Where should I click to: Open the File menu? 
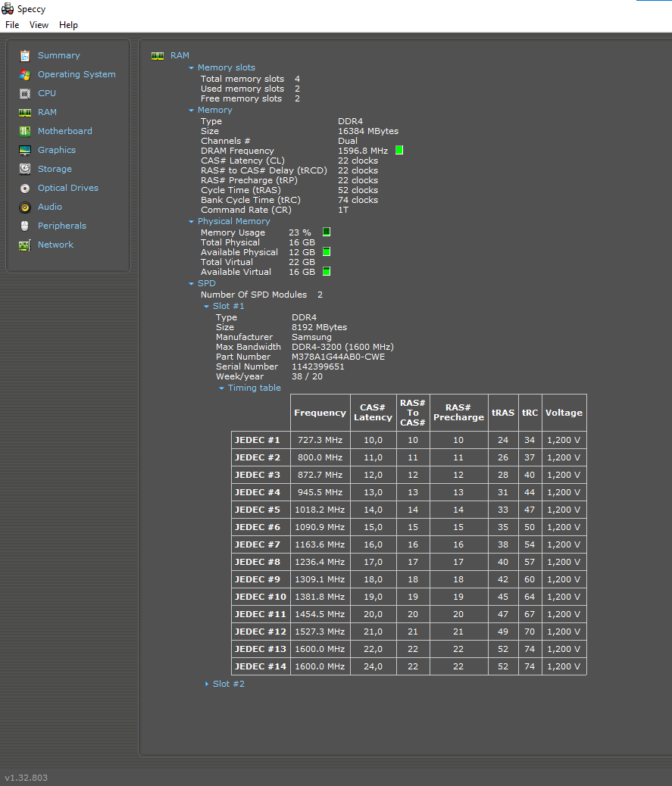[12, 25]
